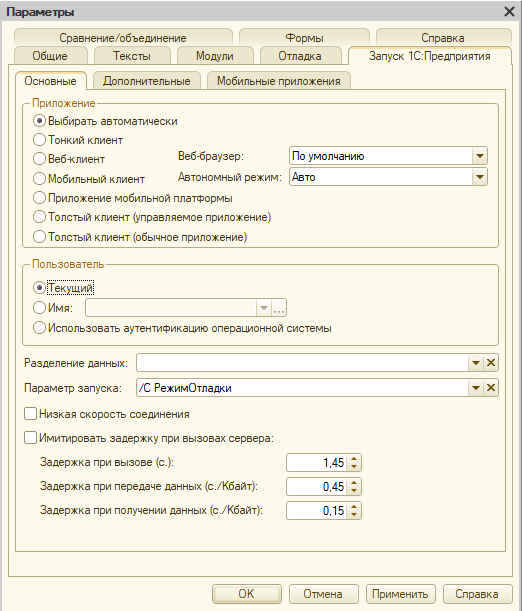Click the Справка button at bottom
The width and height of the screenshot is (522, 611).
pyautogui.click(x=477, y=594)
